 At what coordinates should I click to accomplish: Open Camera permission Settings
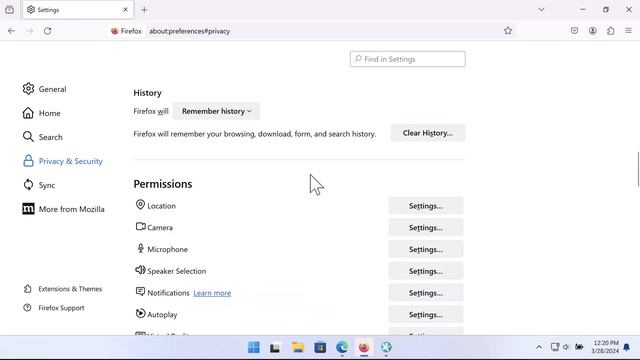(426, 228)
